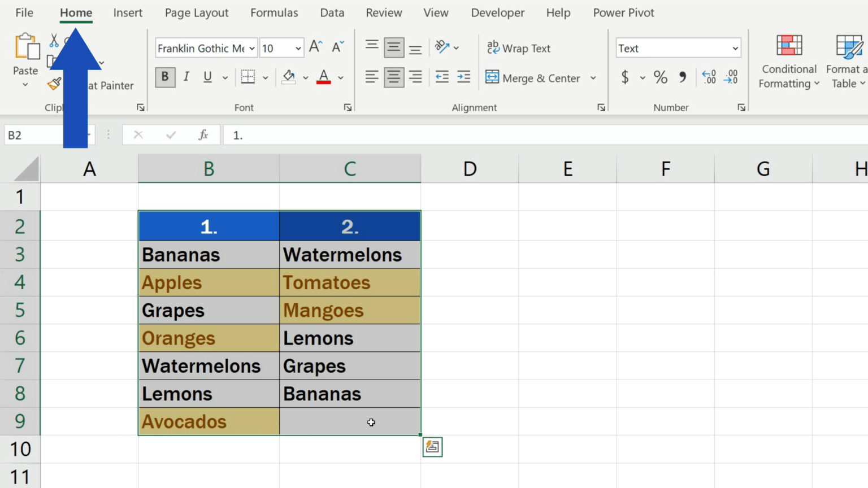
Task: Apply italic formatting
Action: 186,77
